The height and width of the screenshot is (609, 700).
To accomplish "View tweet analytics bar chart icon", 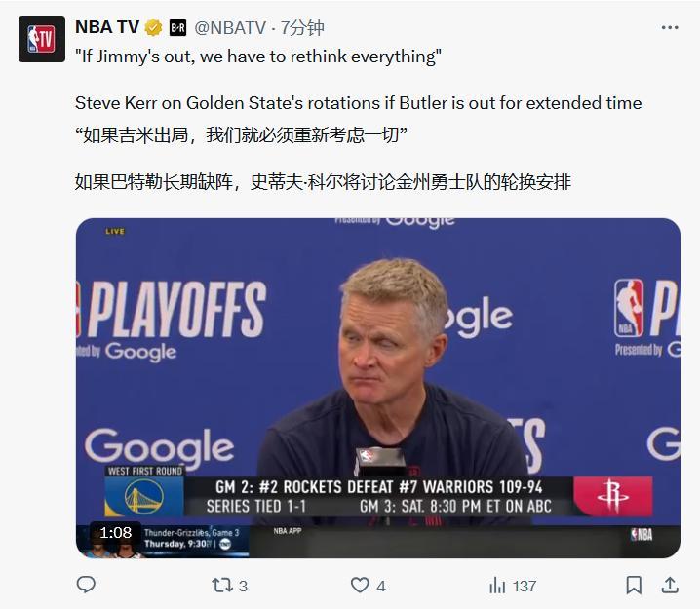I will point(497,586).
